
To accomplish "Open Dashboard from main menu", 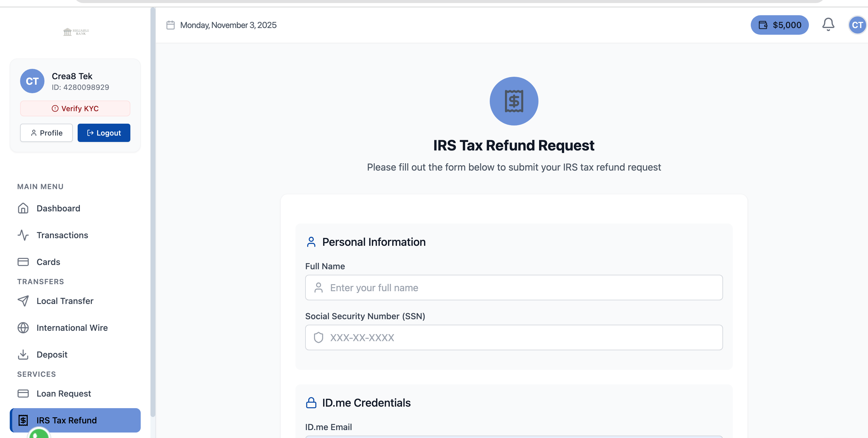I will [58, 208].
